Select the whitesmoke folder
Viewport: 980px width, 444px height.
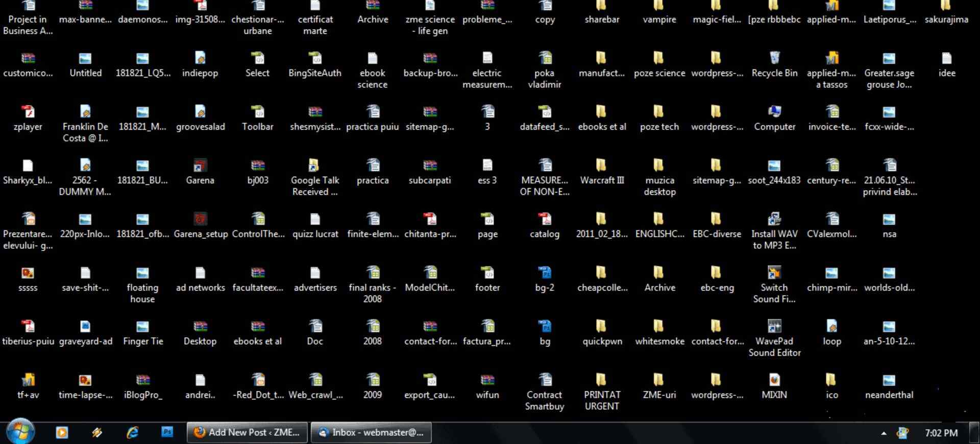659,333
